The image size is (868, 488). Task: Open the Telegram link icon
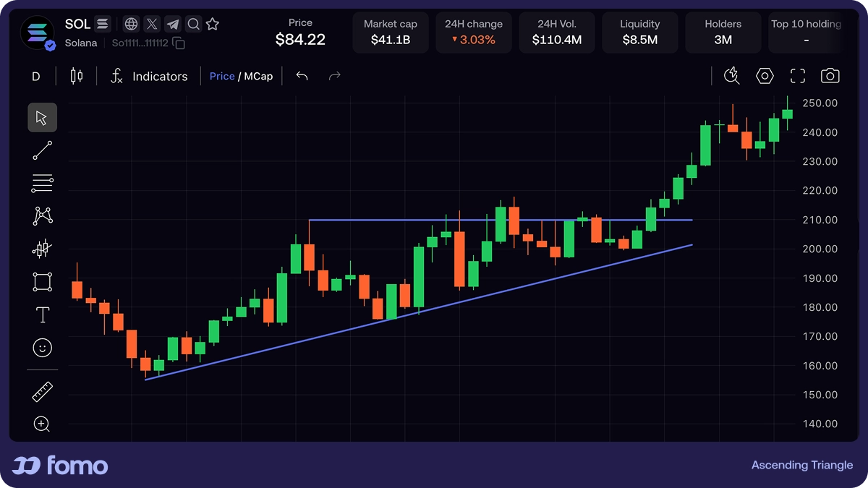tap(172, 25)
